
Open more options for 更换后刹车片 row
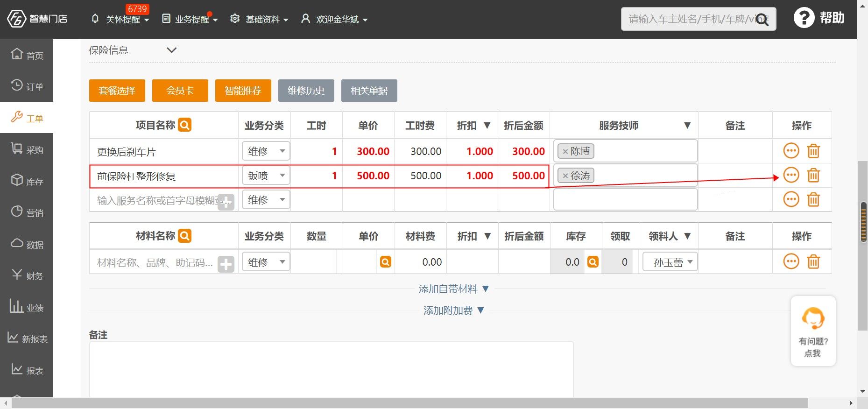point(791,151)
